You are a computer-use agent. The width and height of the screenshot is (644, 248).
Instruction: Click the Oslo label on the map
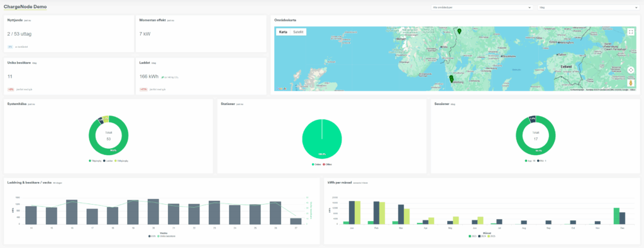443,46
